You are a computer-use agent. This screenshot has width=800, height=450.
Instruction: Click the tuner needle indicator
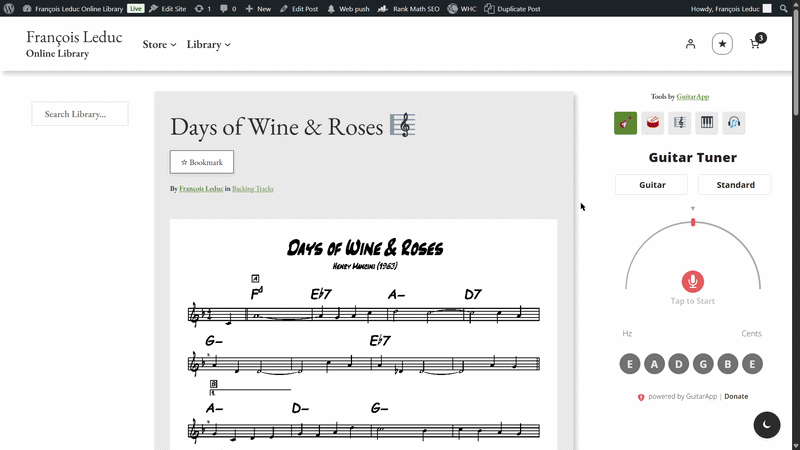693,222
